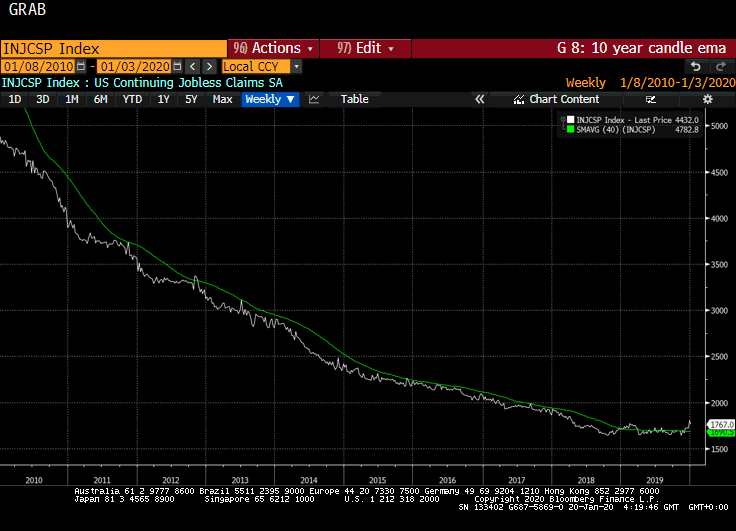Open the Edit menu
This screenshot has width=736, height=531.
coord(365,48)
